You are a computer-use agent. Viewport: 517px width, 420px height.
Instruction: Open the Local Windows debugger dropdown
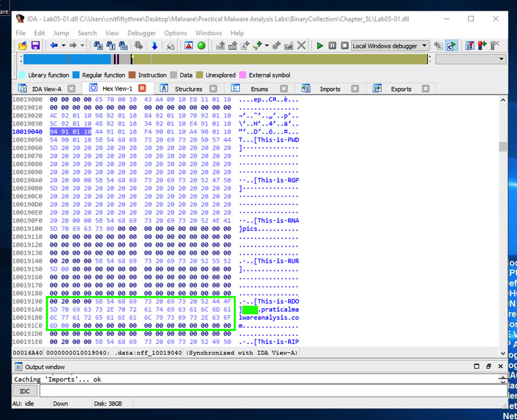pos(424,46)
